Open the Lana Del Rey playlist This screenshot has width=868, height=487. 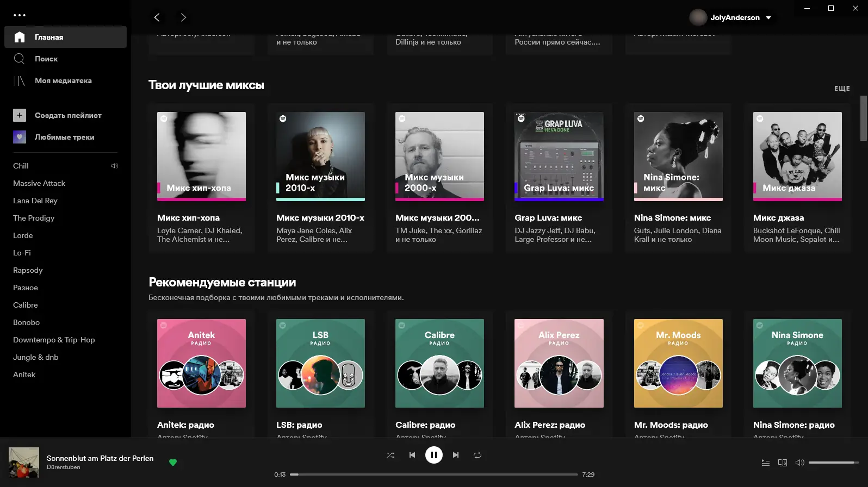click(35, 201)
